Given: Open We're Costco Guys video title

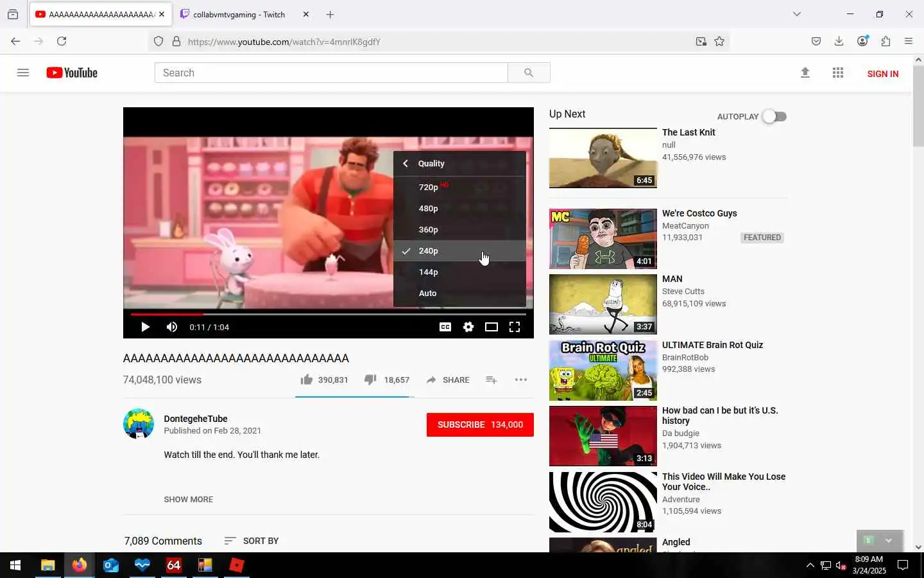Looking at the screenshot, I should pyautogui.click(x=699, y=213).
